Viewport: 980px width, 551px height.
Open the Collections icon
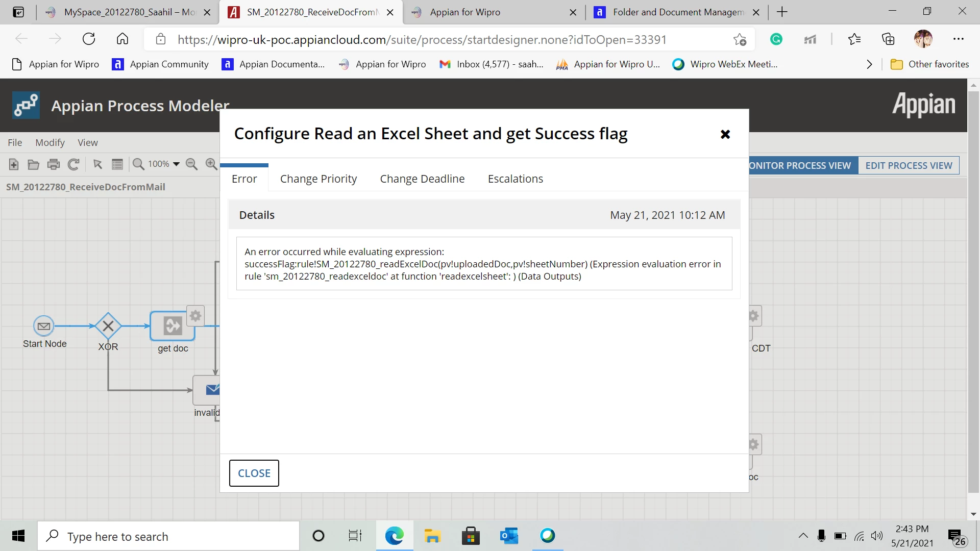point(888,39)
